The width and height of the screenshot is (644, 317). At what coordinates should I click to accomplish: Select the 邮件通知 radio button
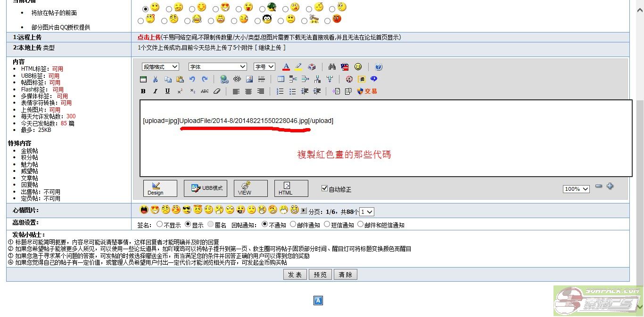293,225
